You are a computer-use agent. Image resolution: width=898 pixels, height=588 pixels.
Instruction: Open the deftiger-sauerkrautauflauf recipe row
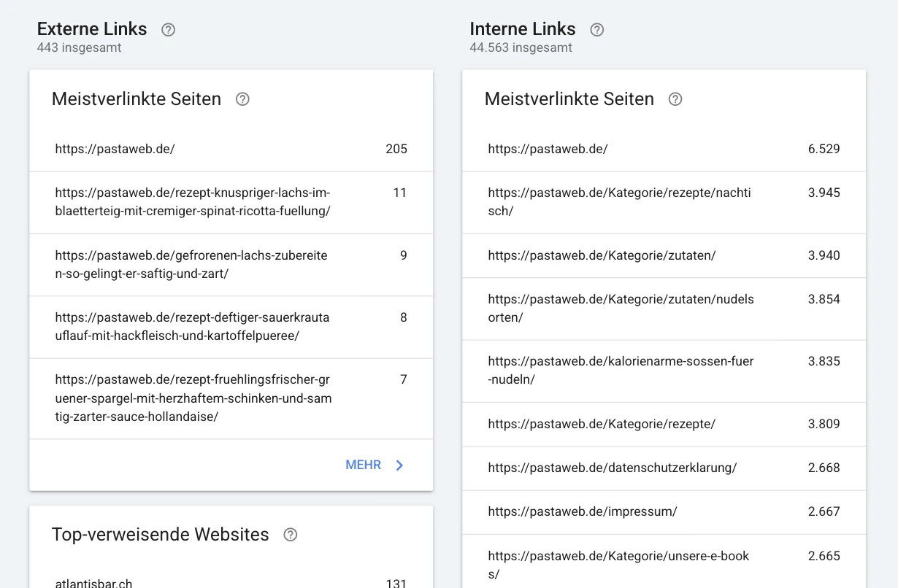pyautogui.click(x=231, y=327)
